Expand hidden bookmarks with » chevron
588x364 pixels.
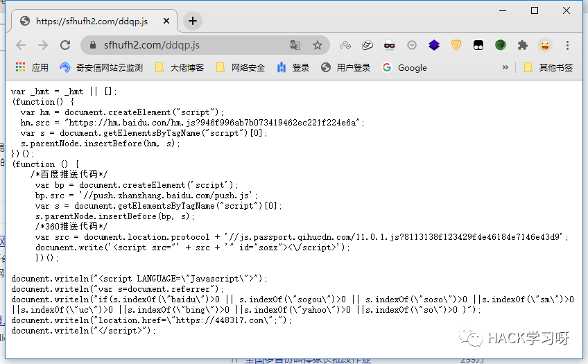pos(505,67)
